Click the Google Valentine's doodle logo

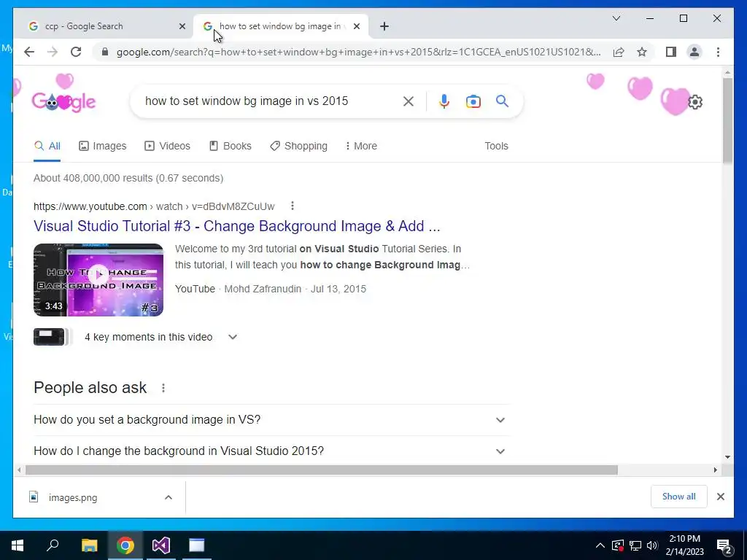[x=64, y=101]
